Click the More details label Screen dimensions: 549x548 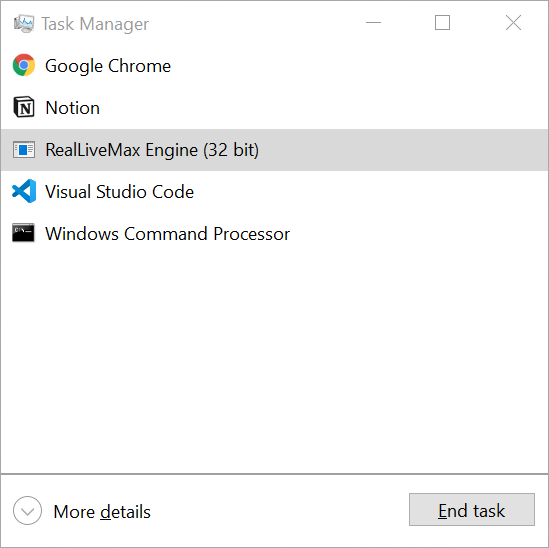coord(102,512)
